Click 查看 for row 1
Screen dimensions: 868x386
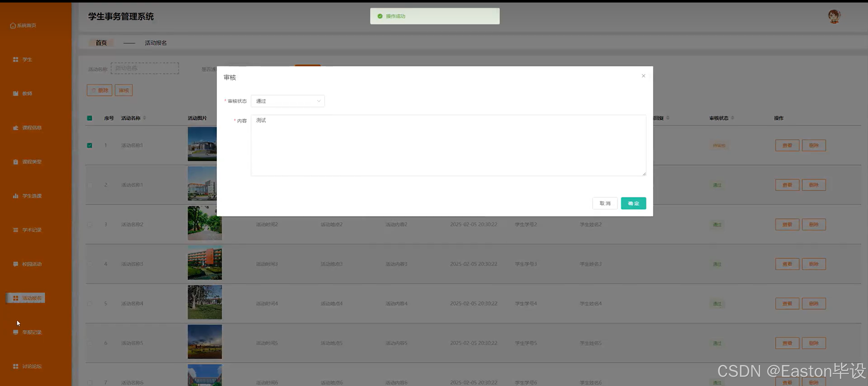click(x=787, y=145)
